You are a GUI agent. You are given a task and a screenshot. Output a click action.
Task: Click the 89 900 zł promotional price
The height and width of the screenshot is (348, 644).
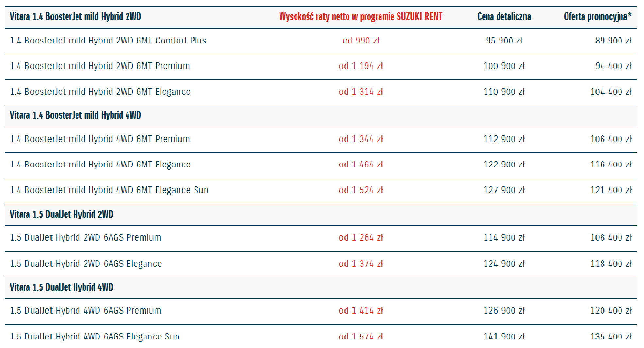click(x=613, y=41)
